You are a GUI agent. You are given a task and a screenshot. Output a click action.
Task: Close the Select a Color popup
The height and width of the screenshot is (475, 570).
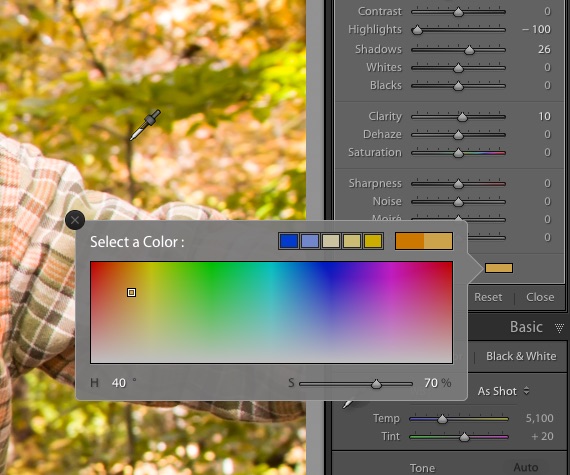pyautogui.click(x=75, y=220)
